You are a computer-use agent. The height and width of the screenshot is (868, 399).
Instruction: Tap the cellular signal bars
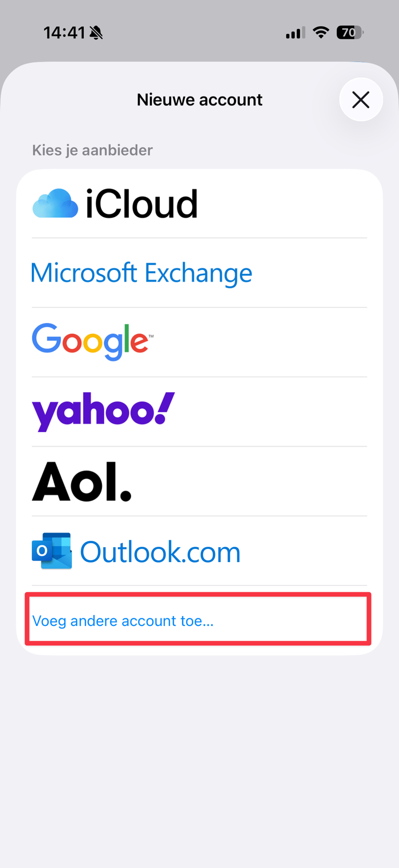(296, 33)
